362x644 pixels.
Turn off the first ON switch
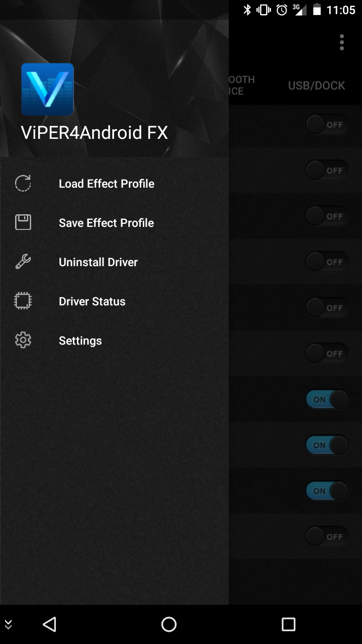[327, 399]
